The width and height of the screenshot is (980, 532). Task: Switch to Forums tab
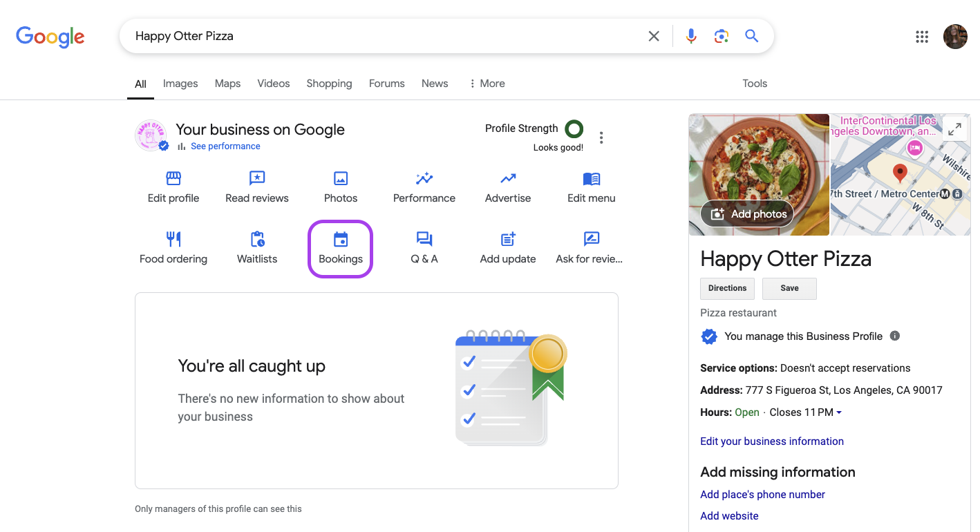(387, 84)
